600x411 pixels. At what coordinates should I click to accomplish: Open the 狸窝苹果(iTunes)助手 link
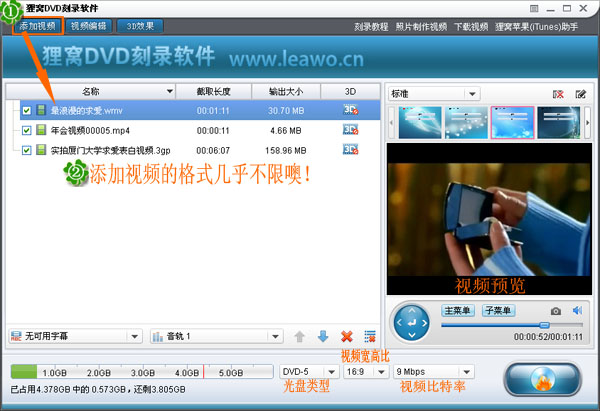pyautogui.click(x=536, y=27)
